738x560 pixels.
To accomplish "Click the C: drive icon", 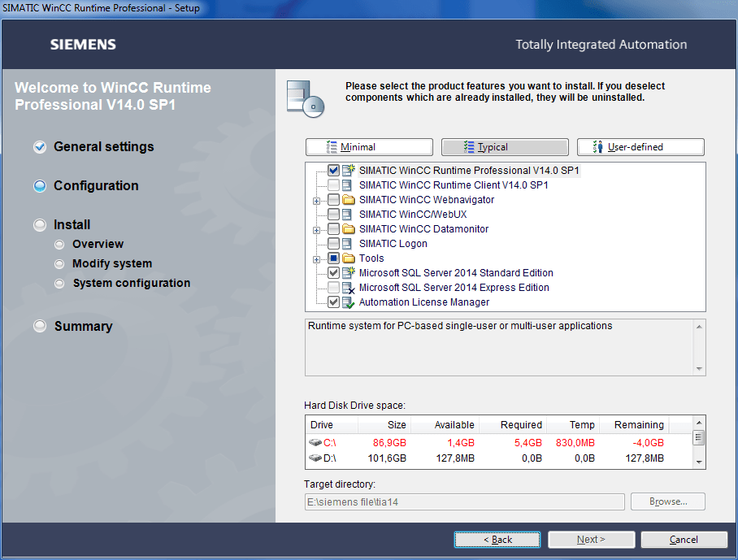I will tap(315, 443).
